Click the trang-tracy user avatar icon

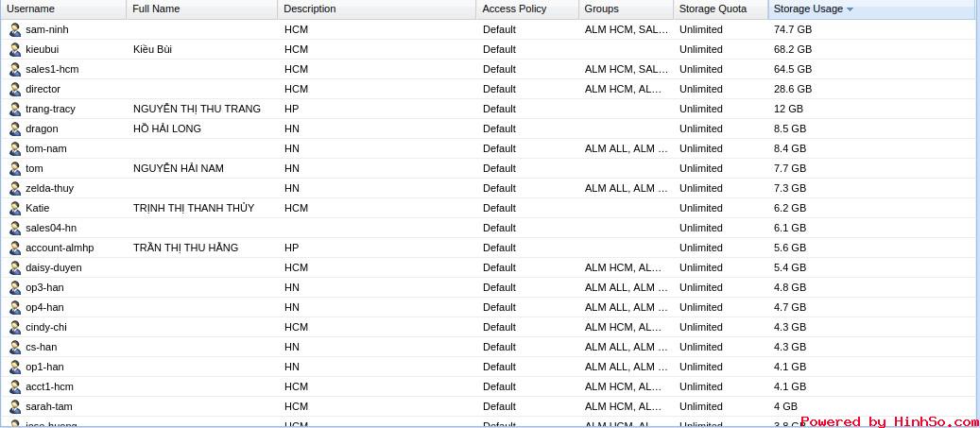pos(15,109)
